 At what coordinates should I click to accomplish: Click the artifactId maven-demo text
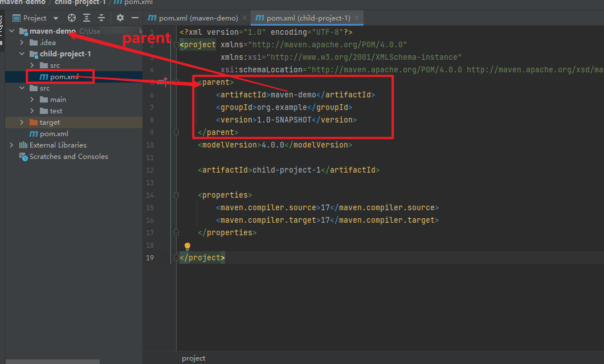point(293,95)
